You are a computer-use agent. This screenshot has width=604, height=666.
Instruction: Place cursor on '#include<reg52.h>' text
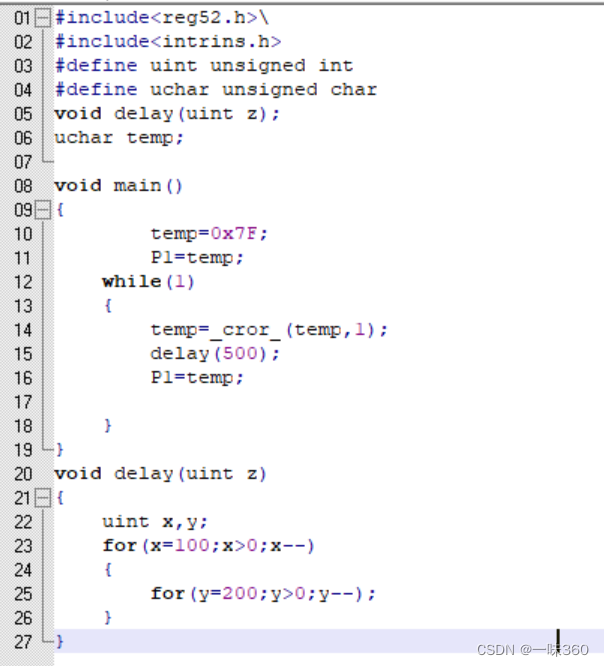pos(156,18)
